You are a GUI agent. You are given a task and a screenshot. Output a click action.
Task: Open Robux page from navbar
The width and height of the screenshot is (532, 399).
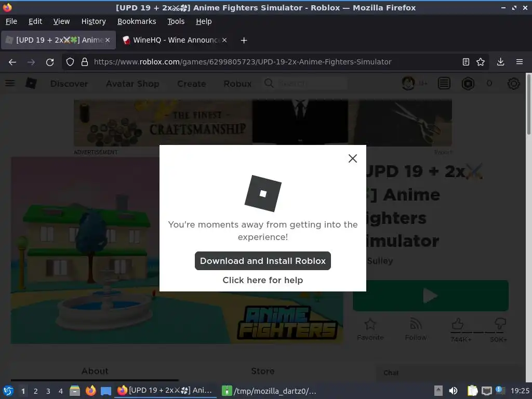click(237, 84)
